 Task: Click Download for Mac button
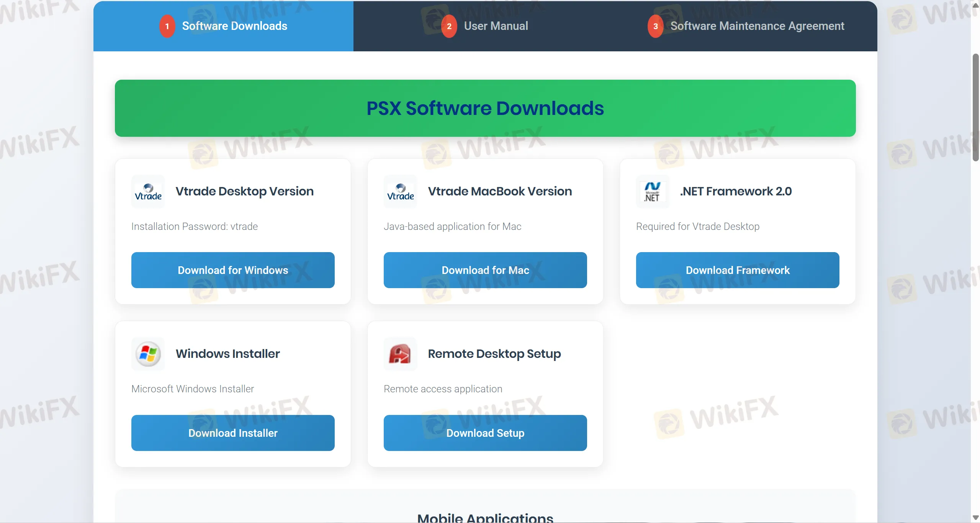(x=485, y=270)
